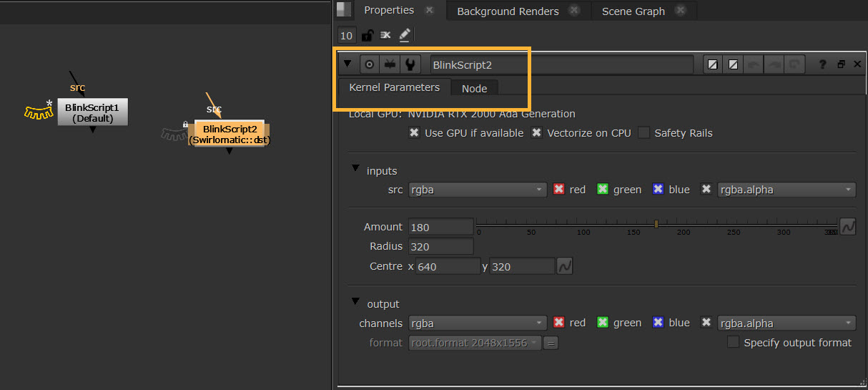The height and width of the screenshot is (390, 868).
Task: Click the lock properties panel icon
Action: 367,35
